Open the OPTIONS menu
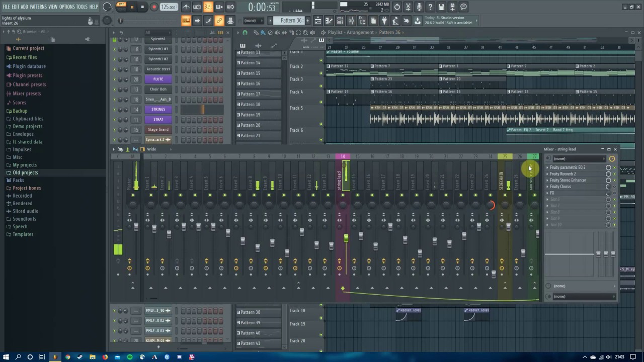The image size is (644, 362). pyautogui.click(x=67, y=7)
